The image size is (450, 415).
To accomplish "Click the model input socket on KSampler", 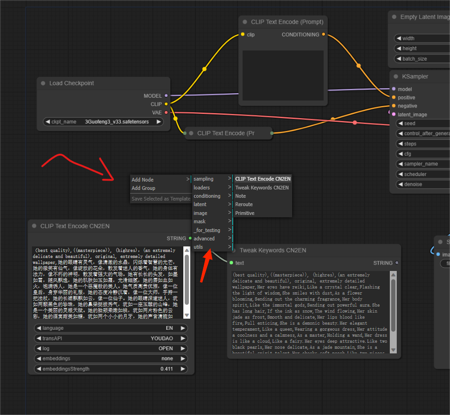I will pyautogui.click(x=394, y=89).
